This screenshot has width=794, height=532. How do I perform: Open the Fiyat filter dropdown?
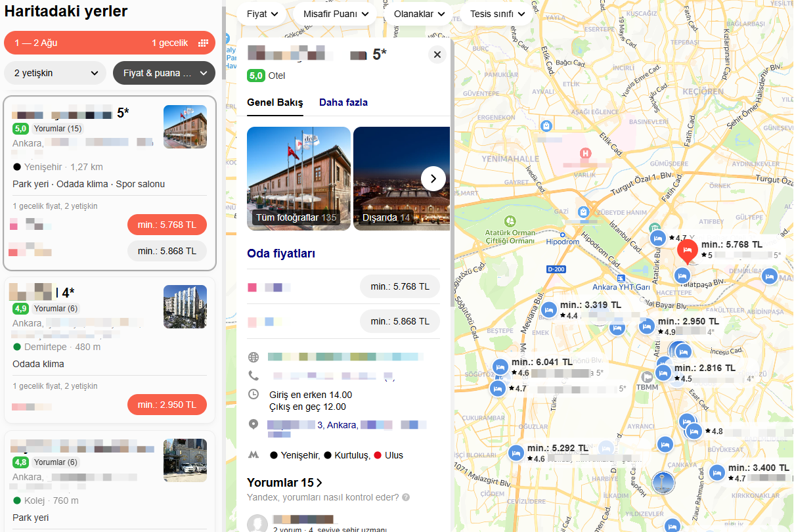pyautogui.click(x=262, y=14)
